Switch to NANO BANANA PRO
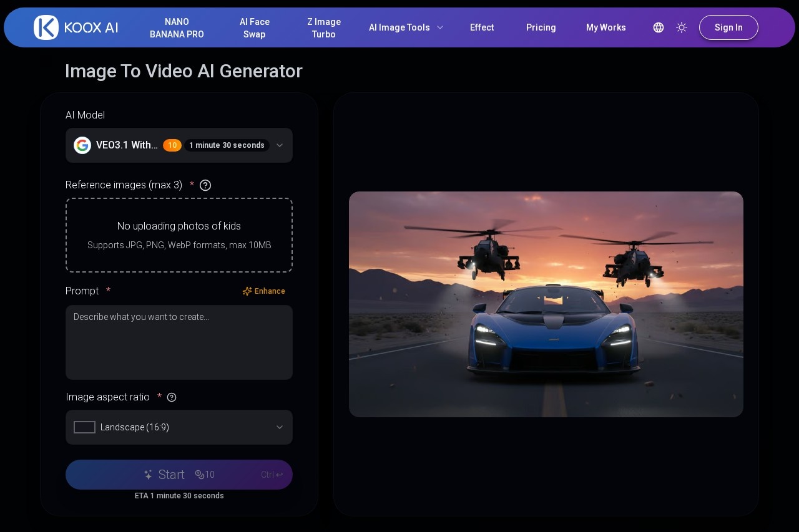This screenshot has height=532, width=799. [x=177, y=27]
